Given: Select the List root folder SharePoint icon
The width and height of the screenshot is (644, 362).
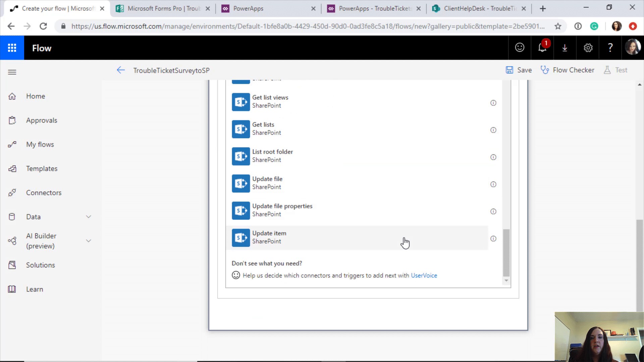Looking at the screenshot, I should coord(241,156).
